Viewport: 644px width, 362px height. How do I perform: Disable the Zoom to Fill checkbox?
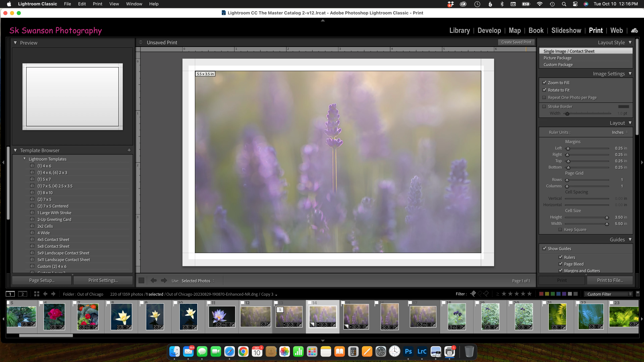click(544, 83)
